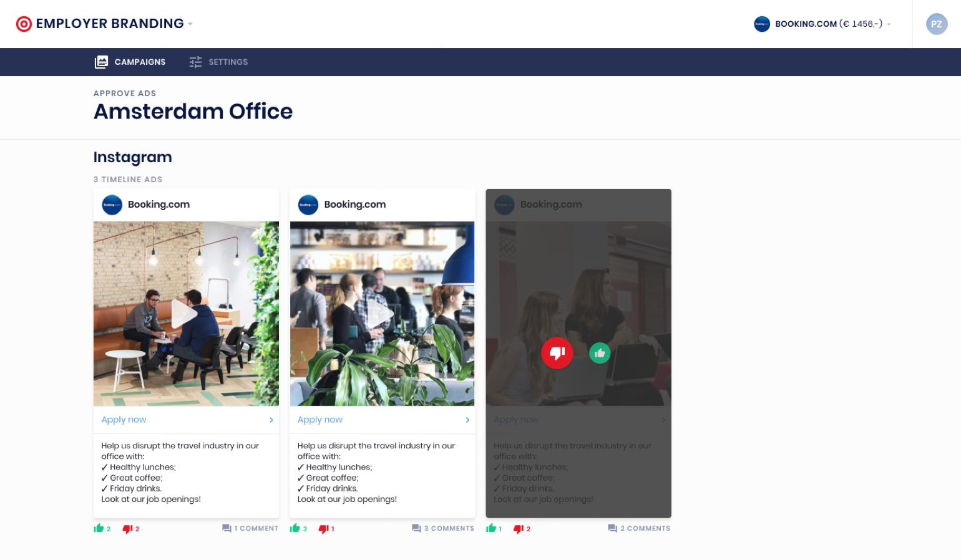Open the Settings tab
This screenshot has width=961, height=560.
[218, 62]
